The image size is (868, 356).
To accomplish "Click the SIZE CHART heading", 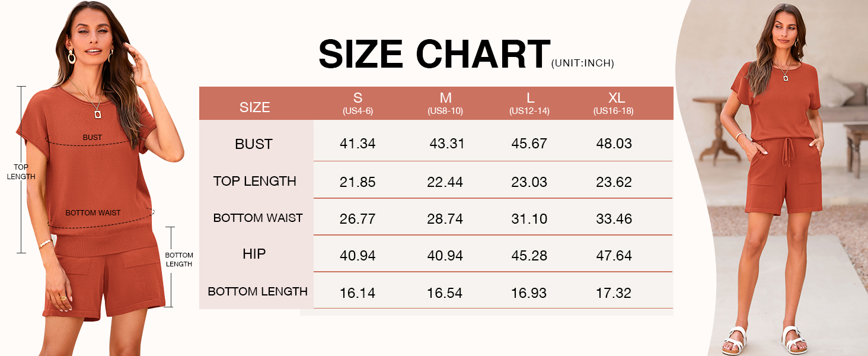I will 435,55.
